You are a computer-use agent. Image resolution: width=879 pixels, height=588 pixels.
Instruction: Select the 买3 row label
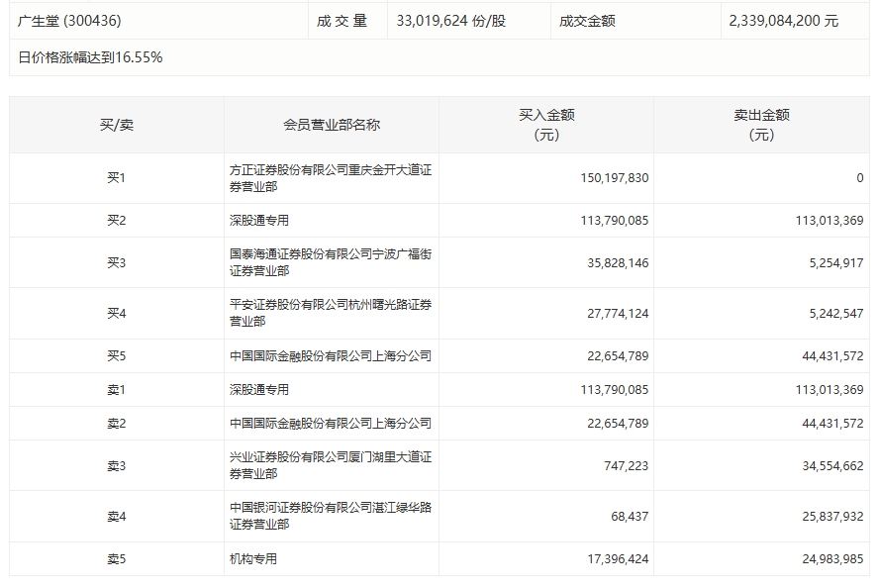(x=117, y=262)
